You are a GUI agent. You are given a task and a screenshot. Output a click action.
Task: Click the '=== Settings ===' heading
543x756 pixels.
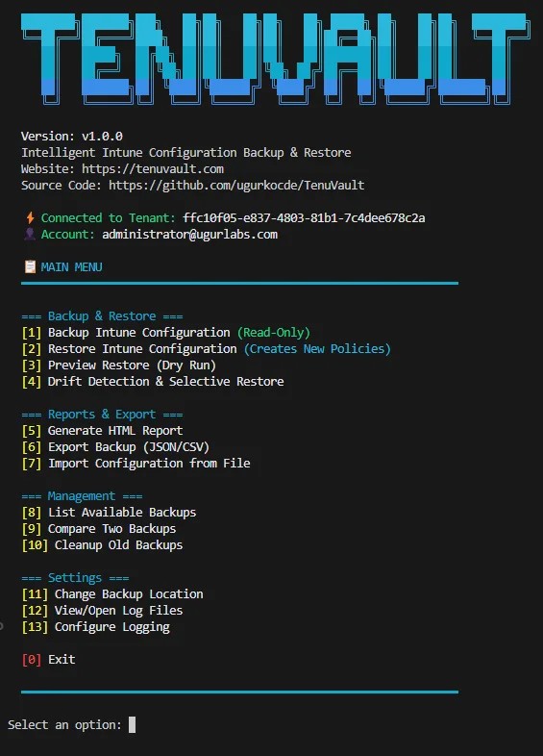pyautogui.click(x=75, y=578)
